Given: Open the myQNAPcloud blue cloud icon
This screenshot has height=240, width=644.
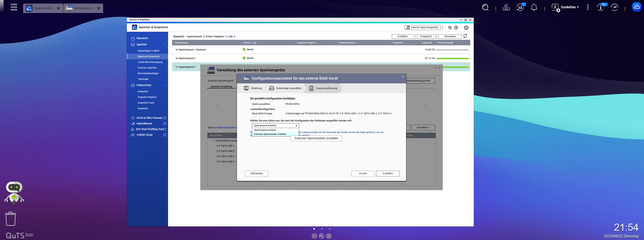Looking at the screenshot, I should 636,7.
